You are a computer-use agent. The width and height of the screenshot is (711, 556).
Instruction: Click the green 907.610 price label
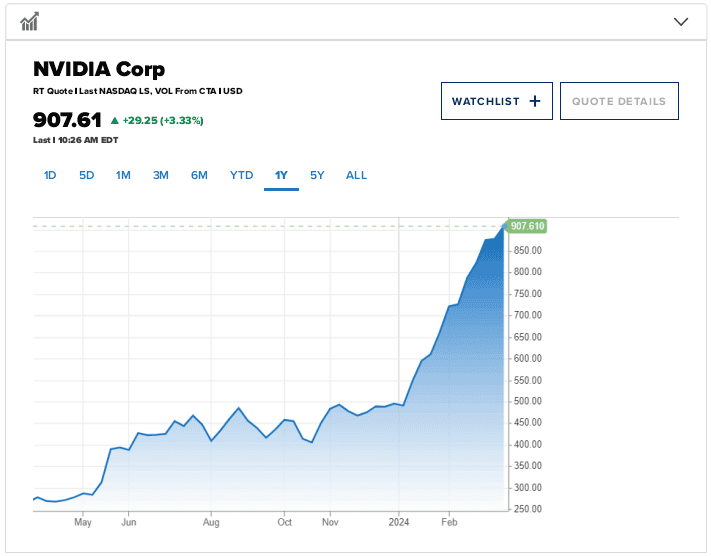527,226
